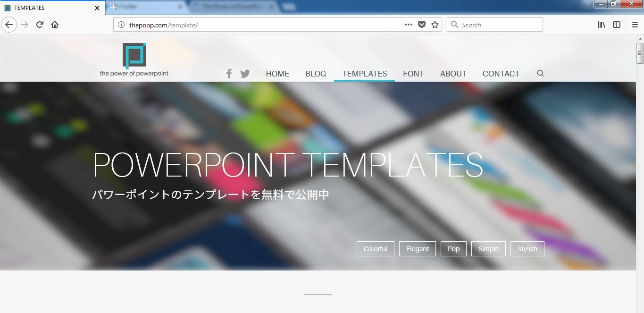This screenshot has width=644, height=313.
Task: Click the vertical page scrollbar thumb
Action: (x=640, y=53)
